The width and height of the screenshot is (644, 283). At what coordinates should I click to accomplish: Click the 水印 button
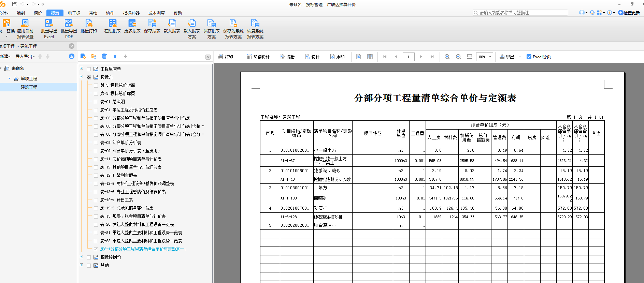[337, 57]
